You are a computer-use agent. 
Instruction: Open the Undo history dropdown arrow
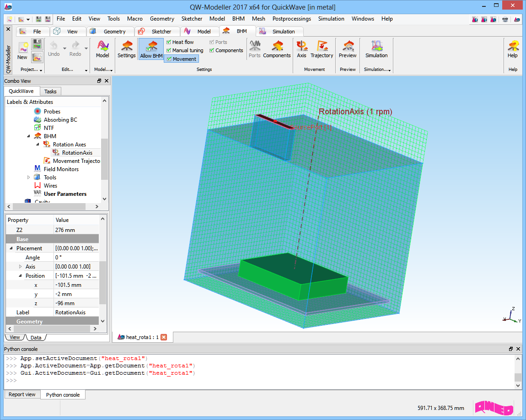tap(65, 48)
